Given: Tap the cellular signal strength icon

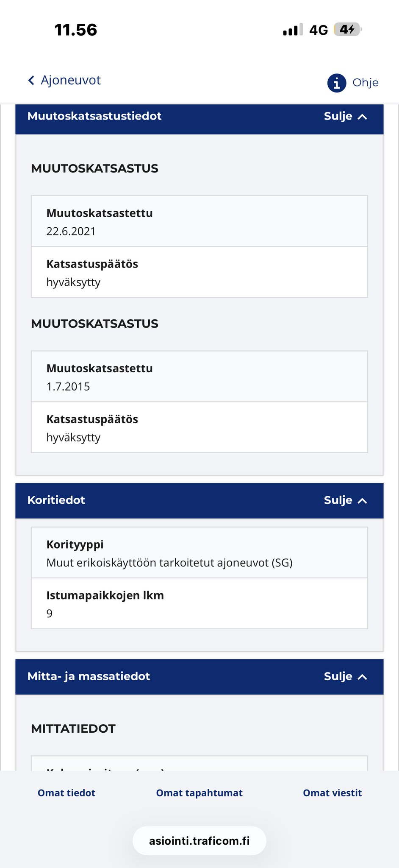Looking at the screenshot, I should [x=293, y=30].
